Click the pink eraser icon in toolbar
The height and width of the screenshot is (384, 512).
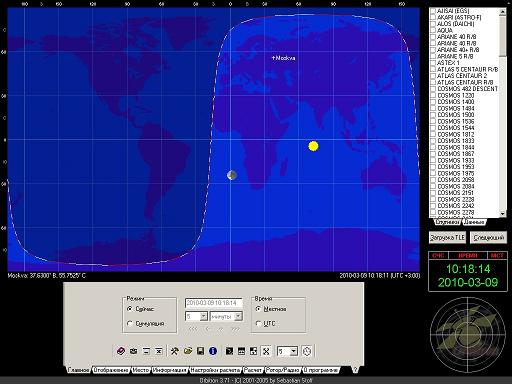click(121, 351)
